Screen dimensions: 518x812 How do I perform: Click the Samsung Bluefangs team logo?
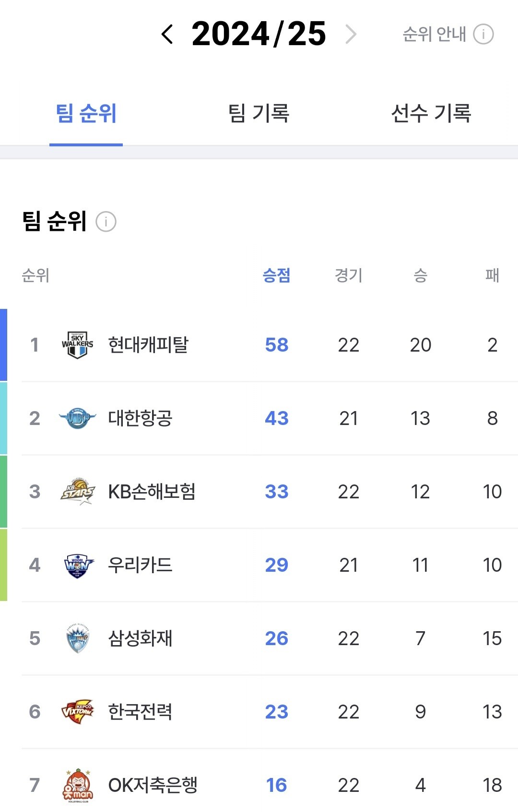pyautogui.click(x=77, y=638)
